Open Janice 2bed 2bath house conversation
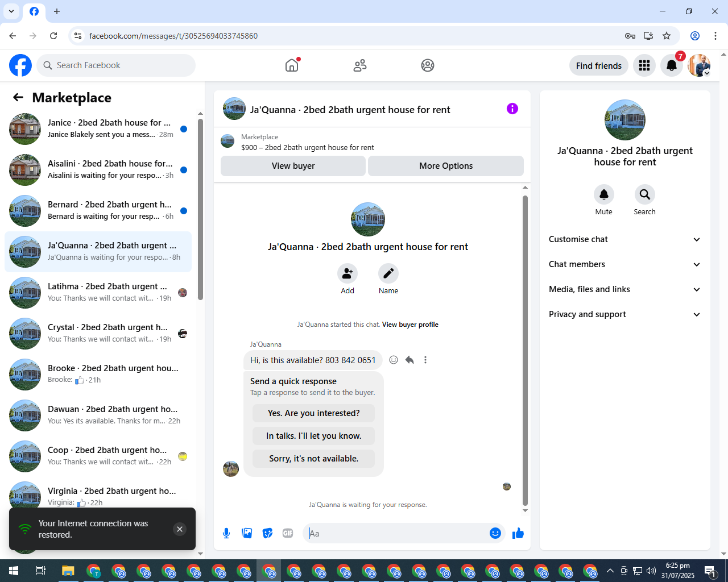The height and width of the screenshot is (582, 728). (x=98, y=129)
